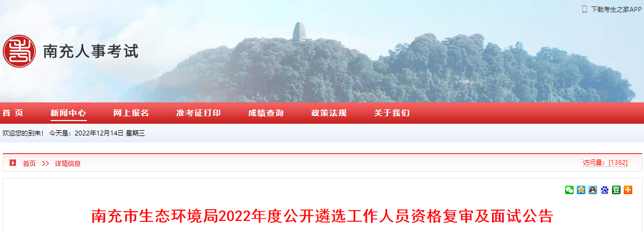Click the 详情信息 breadcrumb link
The image size is (644, 232).
tap(68, 164)
